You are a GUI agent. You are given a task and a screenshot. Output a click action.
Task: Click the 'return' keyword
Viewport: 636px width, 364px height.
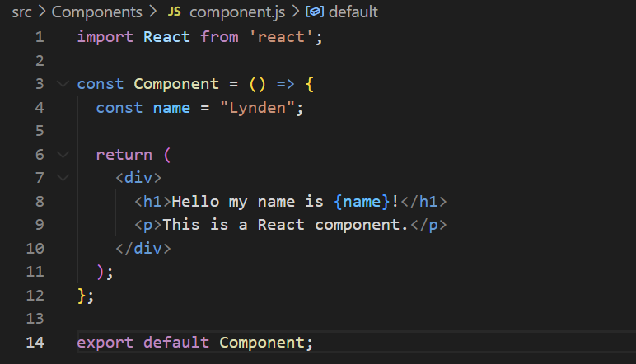[x=124, y=155]
